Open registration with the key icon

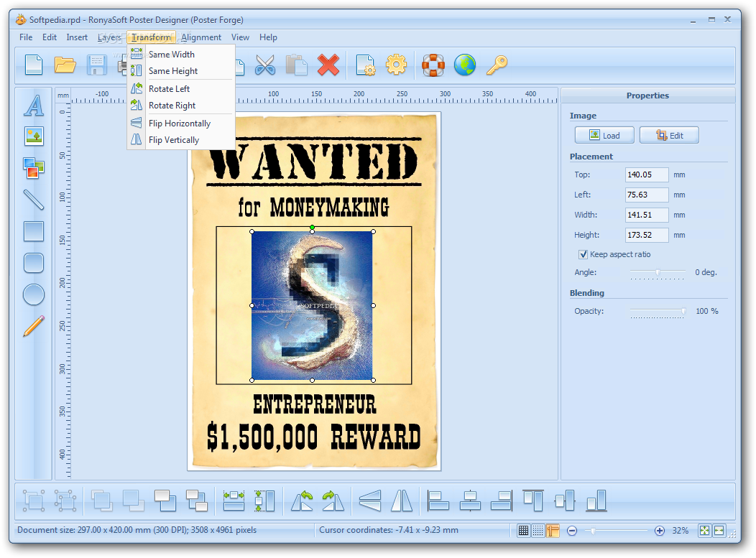(x=497, y=65)
